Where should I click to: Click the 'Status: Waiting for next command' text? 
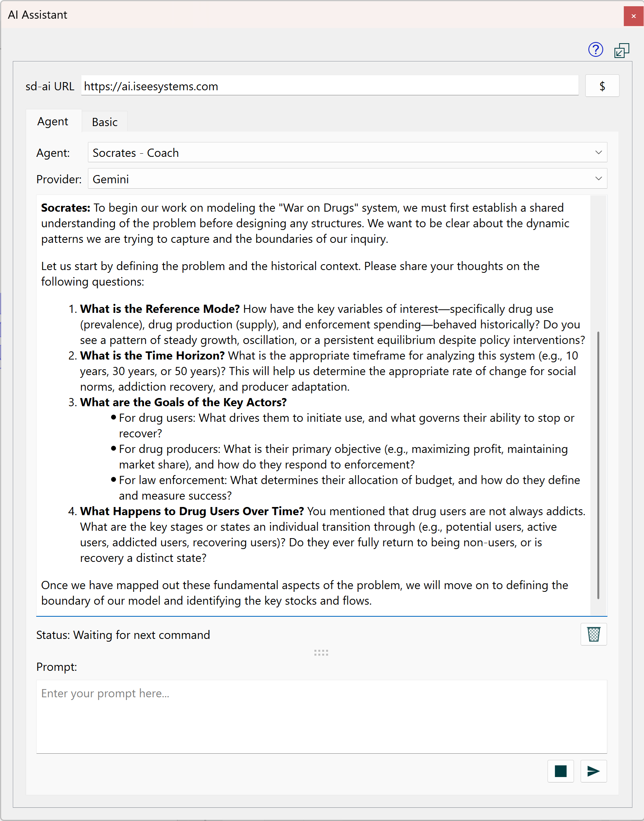(123, 635)
